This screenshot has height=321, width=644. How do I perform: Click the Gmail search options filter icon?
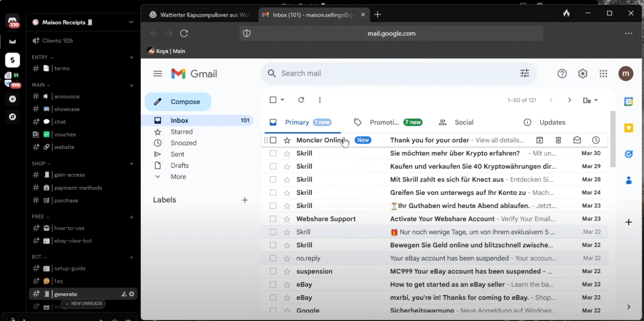coord(525,73)
